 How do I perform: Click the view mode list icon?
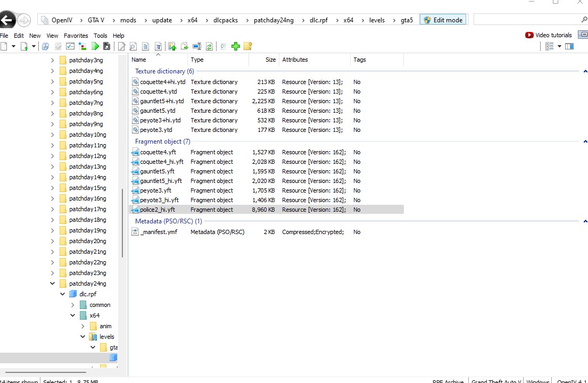[x=549, y=46]
